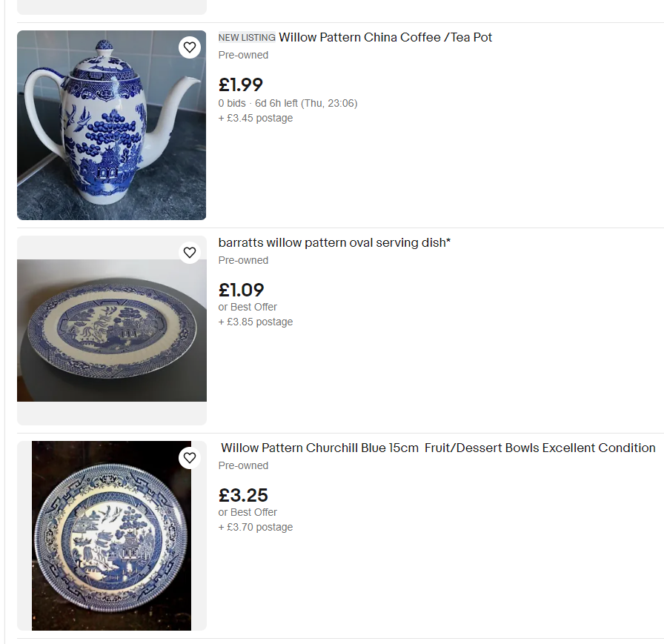Open the Churchill blue bowl photo

(x=111, y=536)
